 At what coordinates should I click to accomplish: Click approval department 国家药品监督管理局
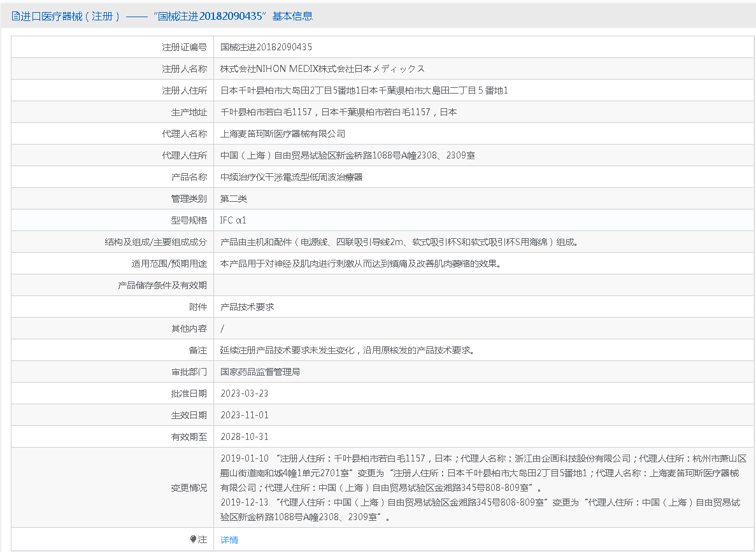[x=260, y=372]
